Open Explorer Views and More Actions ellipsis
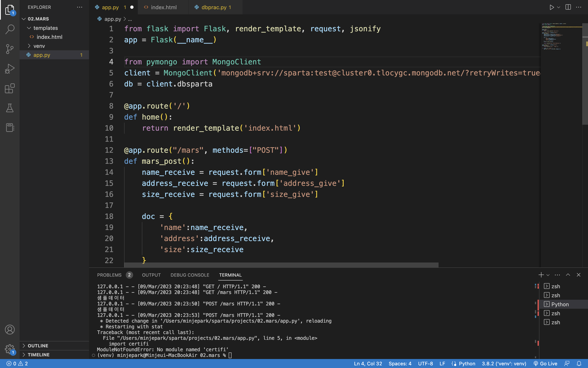Image resolution: width=588 pixels, height=368 pixels. pos(80,7)
